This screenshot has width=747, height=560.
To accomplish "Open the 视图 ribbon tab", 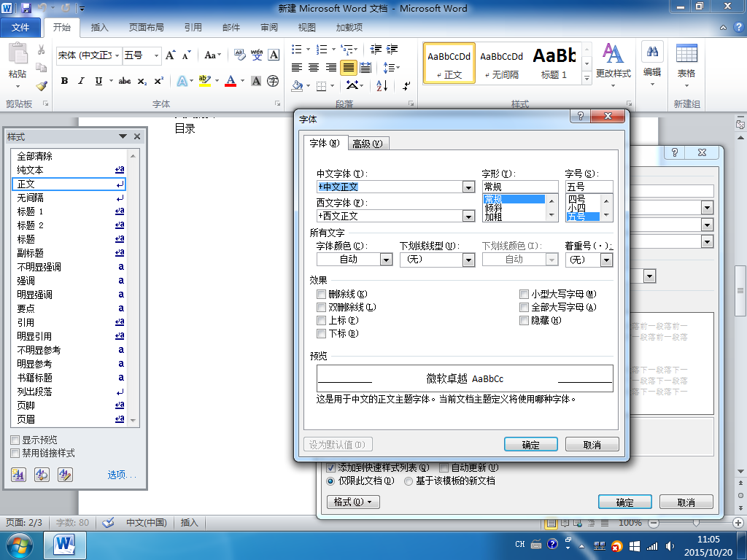I will coord(307,28).
